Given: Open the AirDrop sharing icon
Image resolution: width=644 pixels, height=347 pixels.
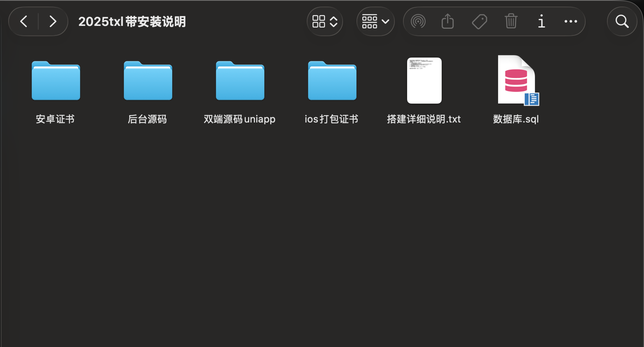Looking at the screenshot, I should (x=418, y=21).
